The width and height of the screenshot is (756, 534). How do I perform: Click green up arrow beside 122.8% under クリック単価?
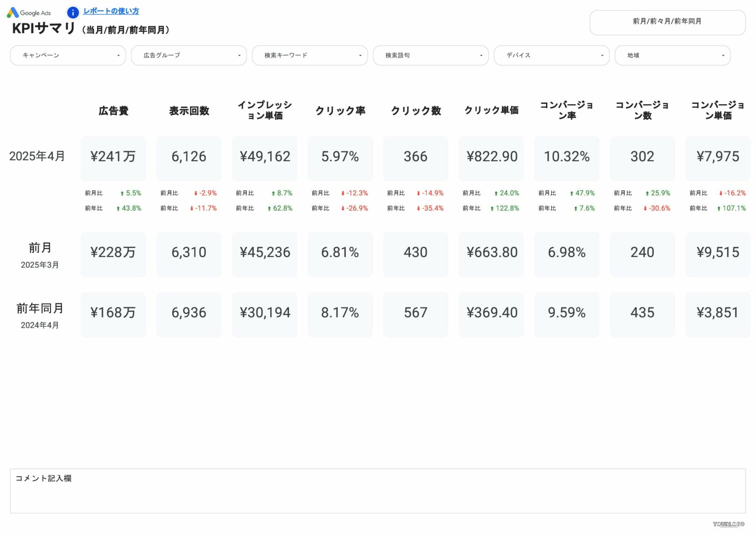pyautogui.click(x=492, y=209)
